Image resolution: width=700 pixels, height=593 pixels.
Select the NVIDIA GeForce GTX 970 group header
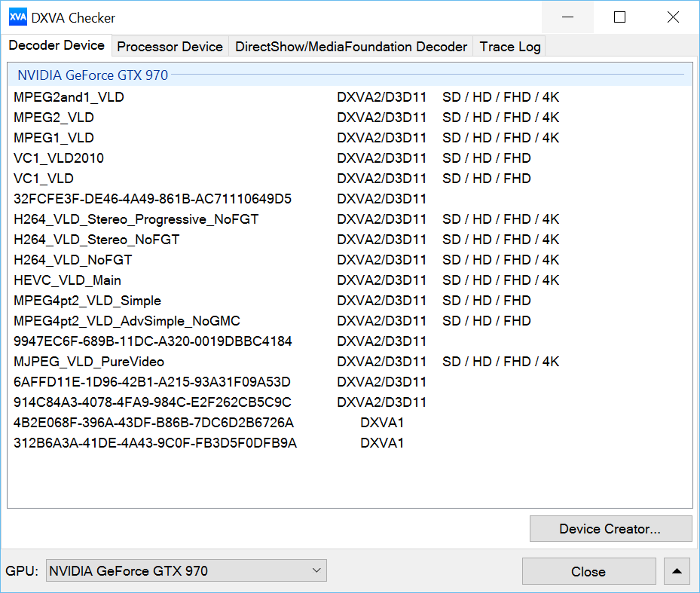93,75
